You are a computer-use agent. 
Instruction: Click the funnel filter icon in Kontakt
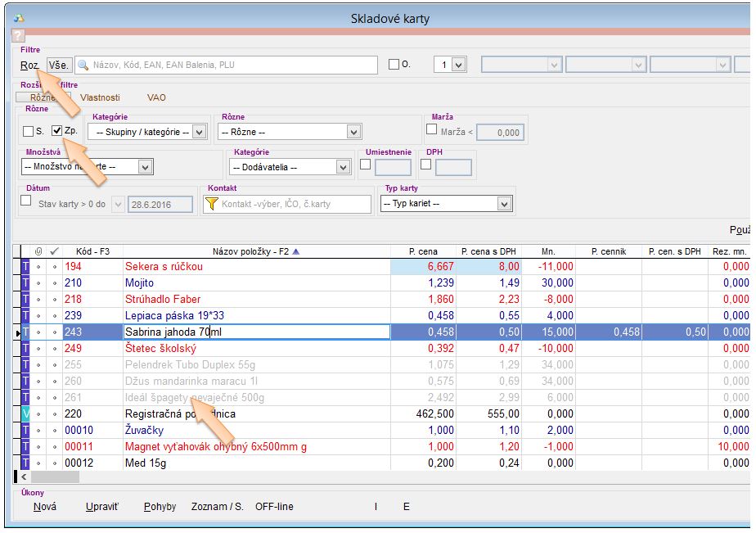(210, 204)
